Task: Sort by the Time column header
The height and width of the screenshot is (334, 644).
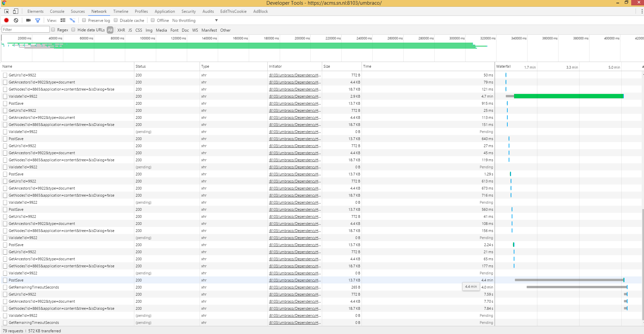Action: click(428, 66)
